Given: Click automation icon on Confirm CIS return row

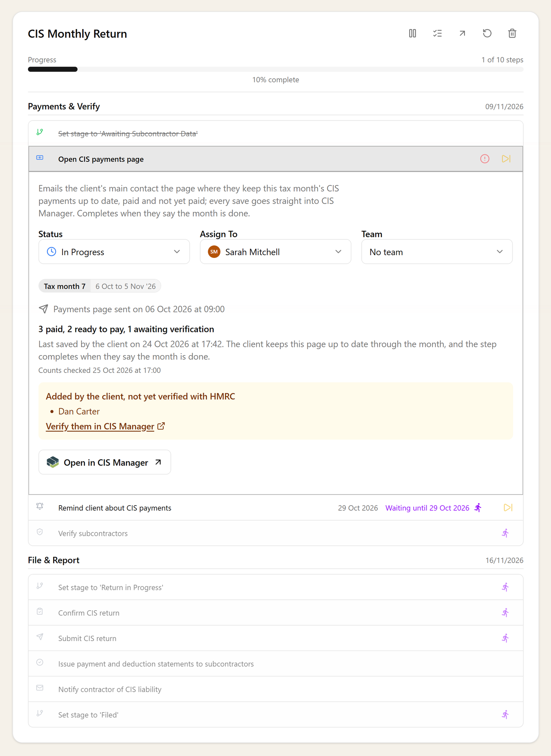Looking at the screenshot, I should (505, 613).
